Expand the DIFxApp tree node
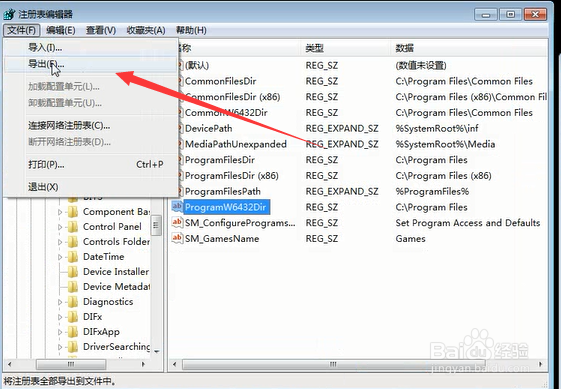The height and width of the screenshot is (389, 561). click(60, 332)
